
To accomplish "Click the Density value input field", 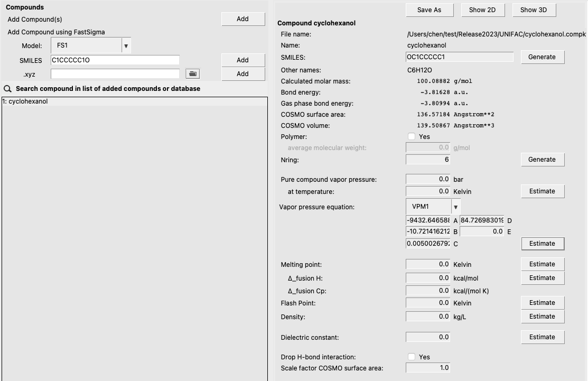I will (x=428, y=317).
